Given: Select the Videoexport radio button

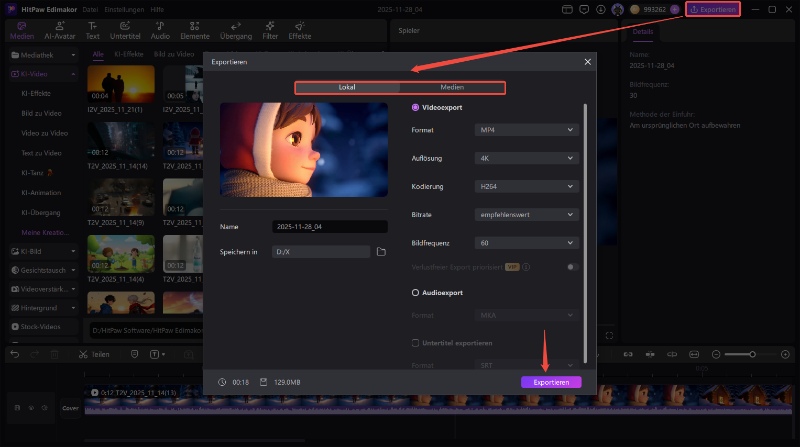Looking at the screenshot, I should 416,107.
